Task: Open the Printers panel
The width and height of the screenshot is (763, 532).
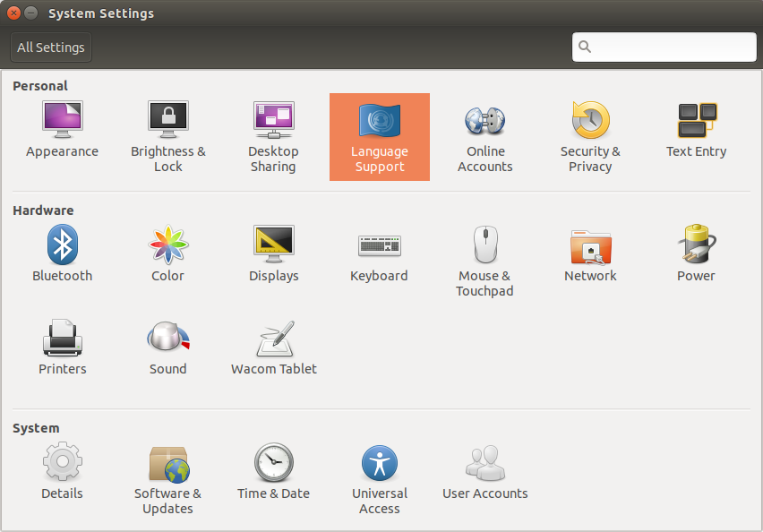Action: [63, 347]
